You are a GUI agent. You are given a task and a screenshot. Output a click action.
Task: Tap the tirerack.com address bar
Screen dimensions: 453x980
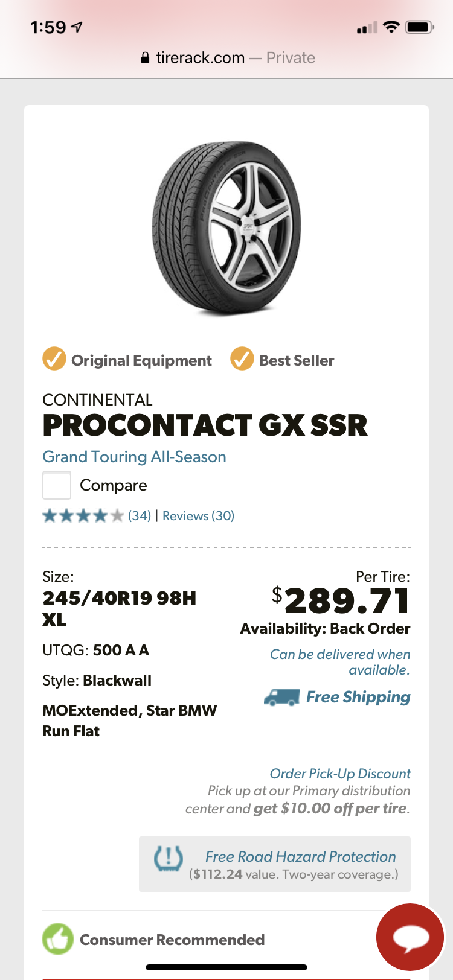(x=227, y=58)
